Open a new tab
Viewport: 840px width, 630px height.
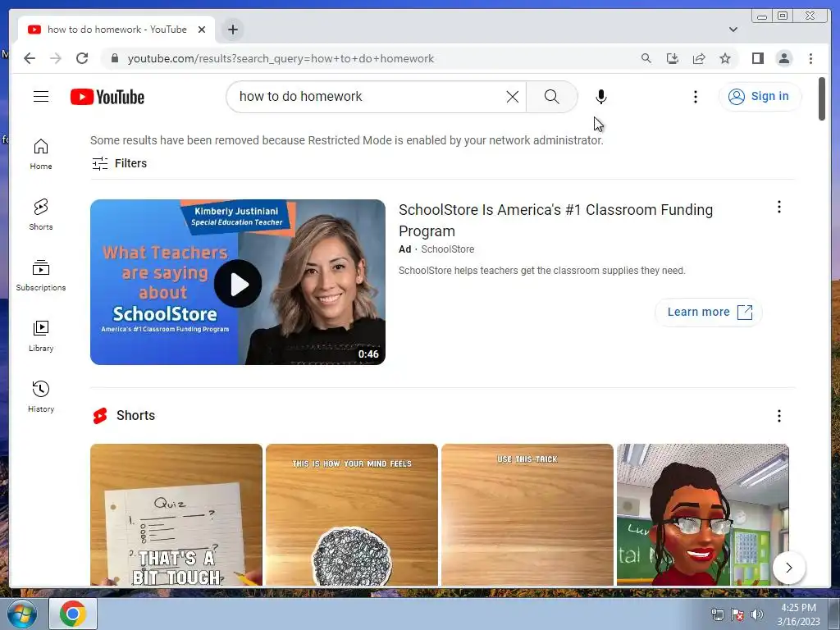232,30
